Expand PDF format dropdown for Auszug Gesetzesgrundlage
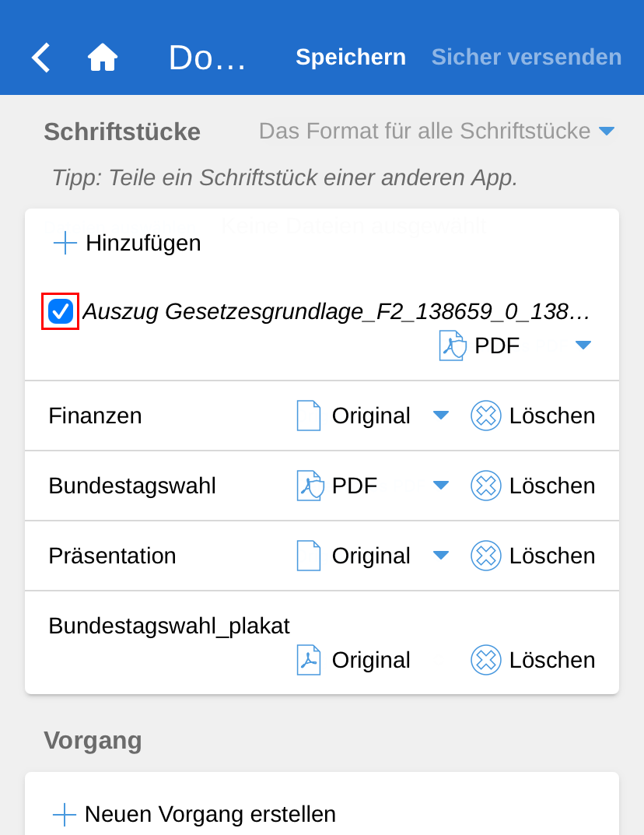 click(583, 346)
